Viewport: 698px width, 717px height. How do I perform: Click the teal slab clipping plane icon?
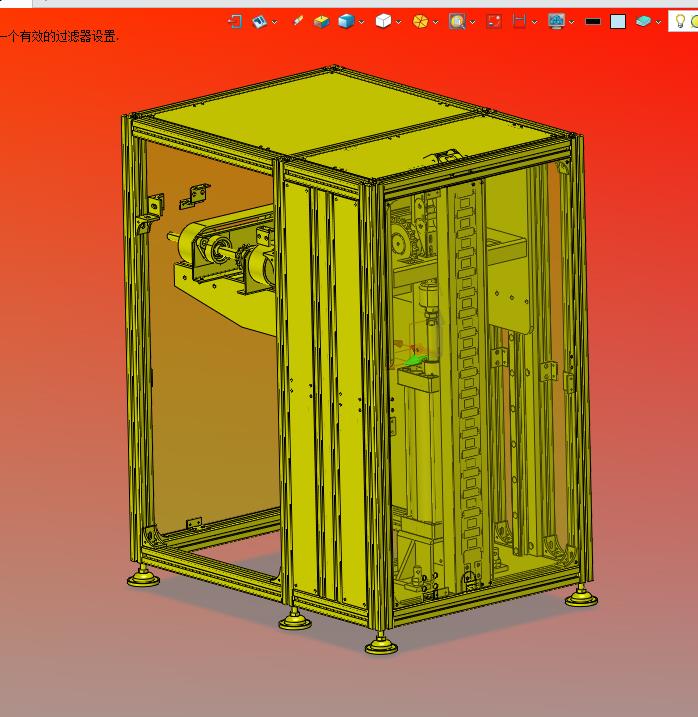pos(643,21)
